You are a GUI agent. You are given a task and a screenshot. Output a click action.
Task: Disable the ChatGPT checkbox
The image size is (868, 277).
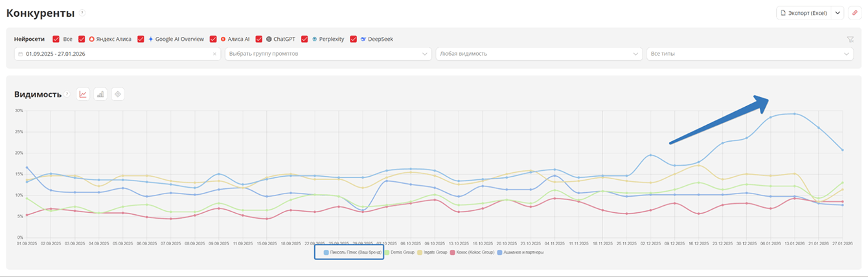point(260,39)
